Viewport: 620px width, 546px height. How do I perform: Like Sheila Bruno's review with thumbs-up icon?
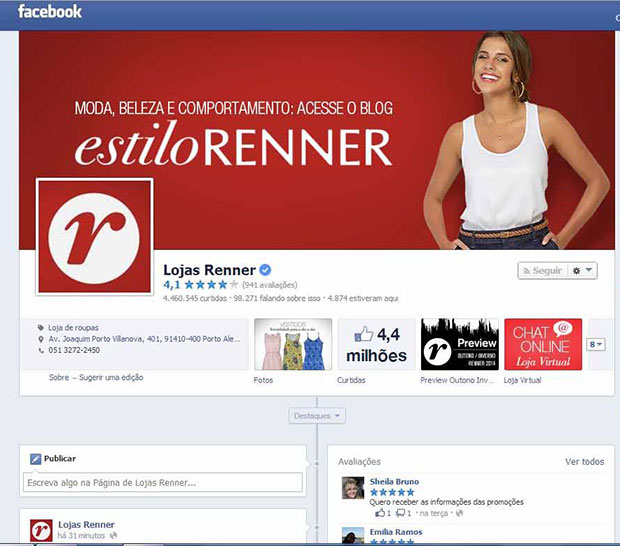click(380, 513)
